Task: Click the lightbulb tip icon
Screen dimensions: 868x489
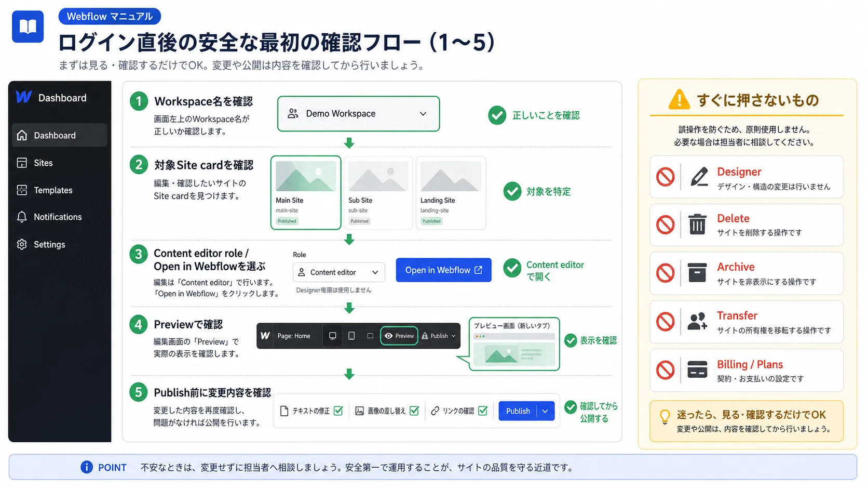Action: pyautogui.click(x=665, y=416)
